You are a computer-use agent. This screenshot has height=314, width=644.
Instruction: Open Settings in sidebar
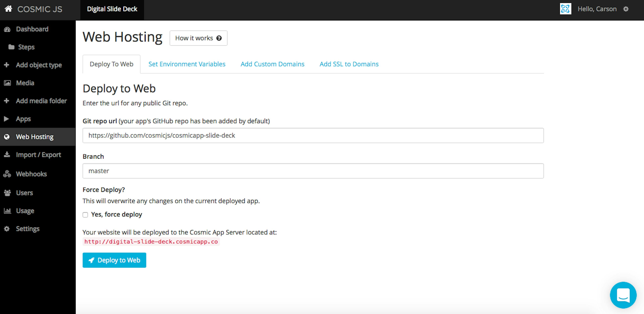(38, 229)
